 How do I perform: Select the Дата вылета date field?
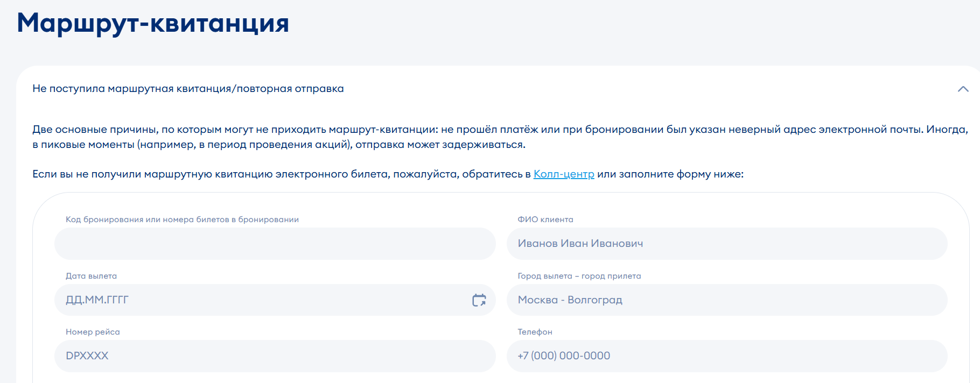pyautogui.click(x=258, y=300)
